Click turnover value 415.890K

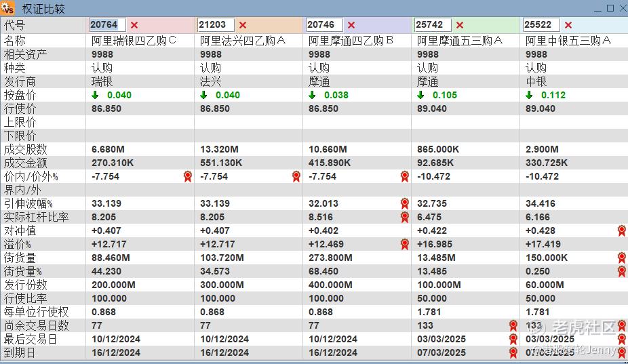click(329, 163)
